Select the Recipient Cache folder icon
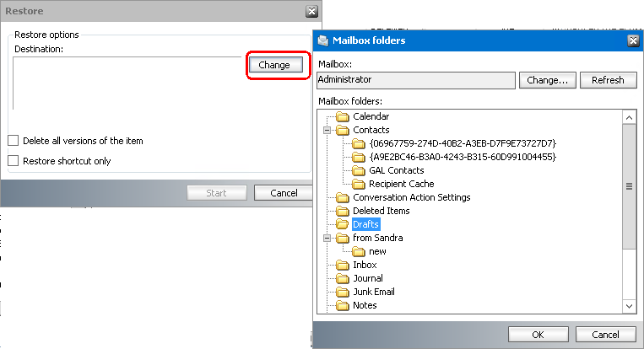This screenshot has width=644, height=349. click(359, 184)
